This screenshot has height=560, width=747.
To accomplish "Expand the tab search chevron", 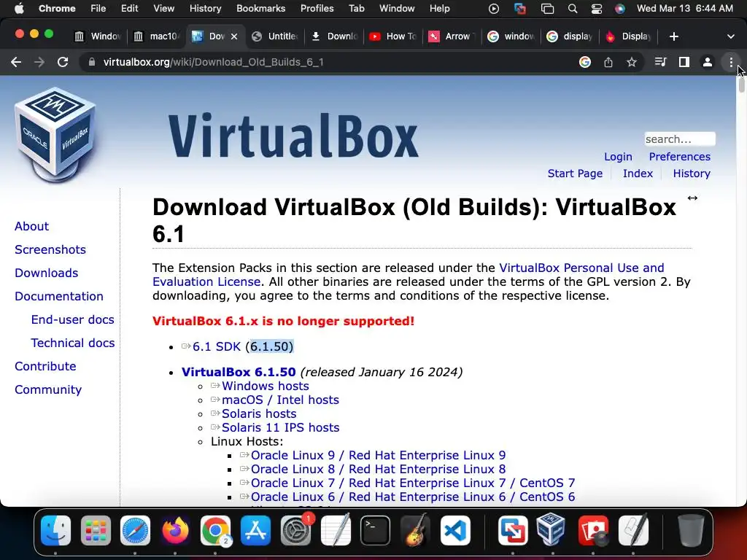I will 731,36.
